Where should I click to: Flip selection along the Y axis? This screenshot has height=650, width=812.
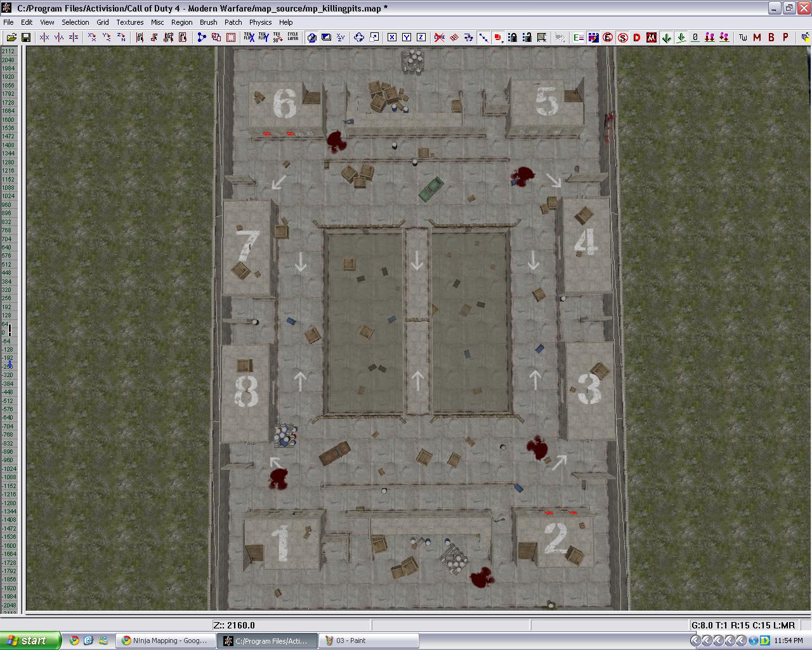click(59, 37)
